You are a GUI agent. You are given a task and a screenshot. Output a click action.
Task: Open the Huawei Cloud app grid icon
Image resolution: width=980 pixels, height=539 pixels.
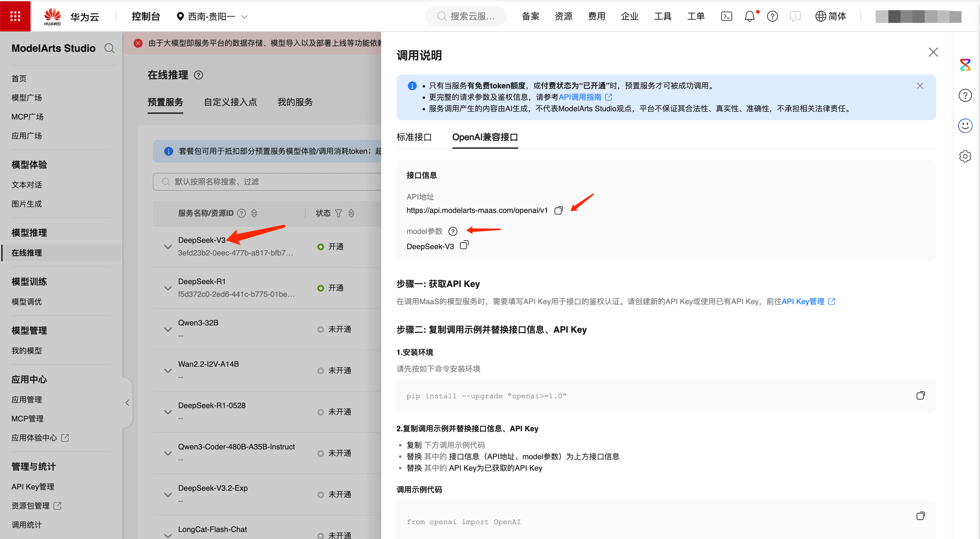(15, 16)
